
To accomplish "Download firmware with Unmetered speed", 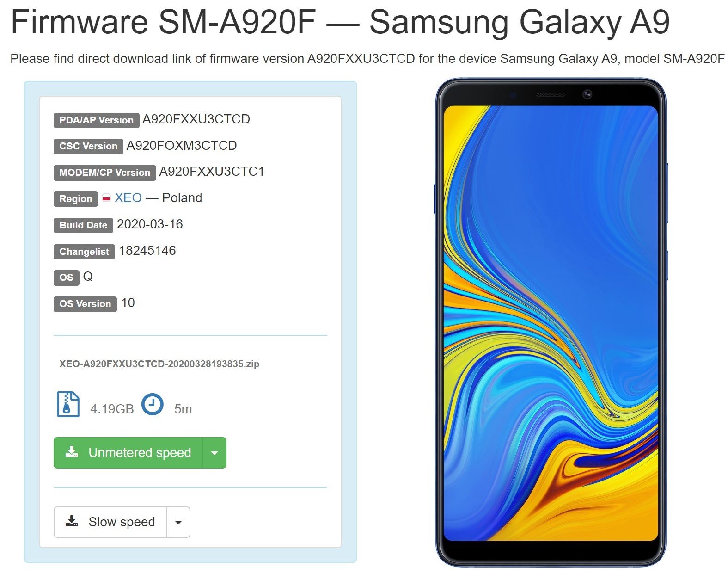I will point(128,453).
